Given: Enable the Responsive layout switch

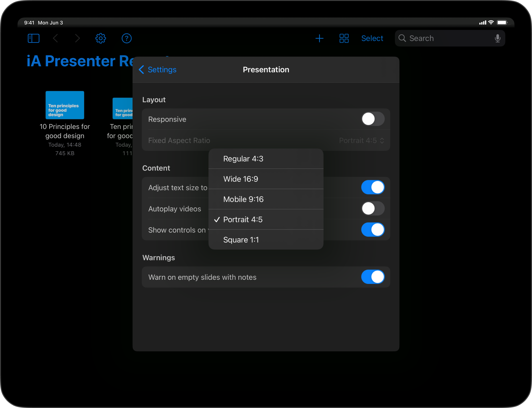Looking at the screenshot, I should [373, 119].
